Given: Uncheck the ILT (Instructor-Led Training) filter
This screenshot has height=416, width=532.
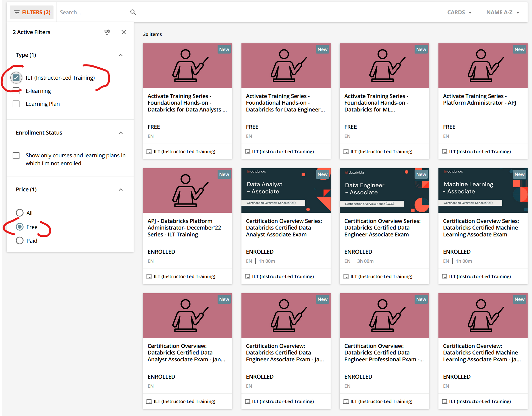Looking at the screenshot, I should pos(16,78).
